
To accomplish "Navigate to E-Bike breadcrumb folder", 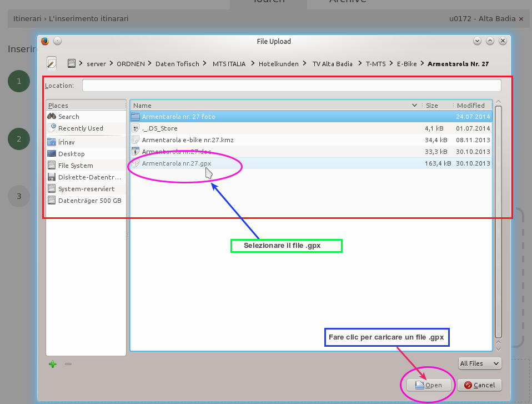I will click(406, 64).
